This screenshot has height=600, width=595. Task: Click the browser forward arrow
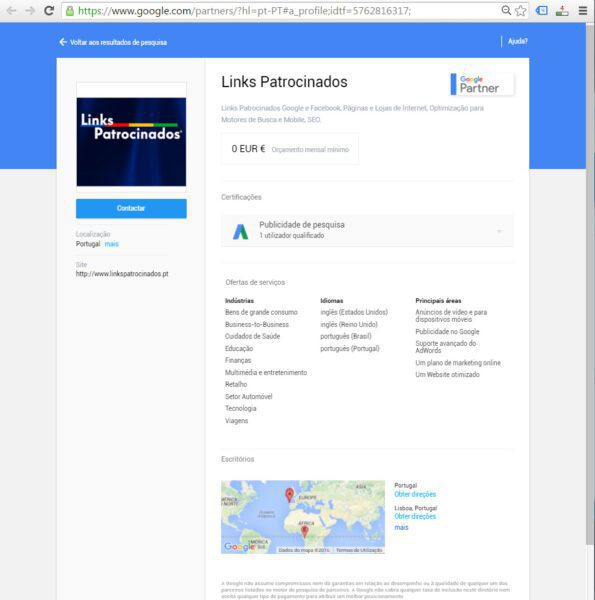(30, 11)
